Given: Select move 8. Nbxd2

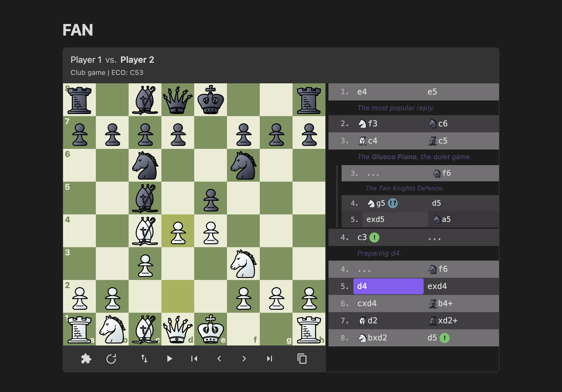Looking at the screenshot, I should click(388, 338).
